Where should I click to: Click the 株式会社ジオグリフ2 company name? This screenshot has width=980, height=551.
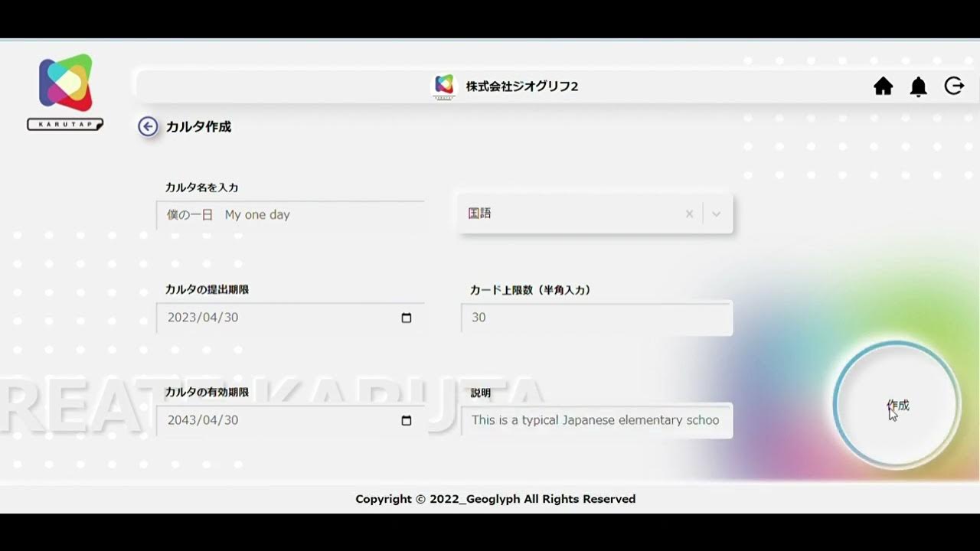click(x=522, y=86)
